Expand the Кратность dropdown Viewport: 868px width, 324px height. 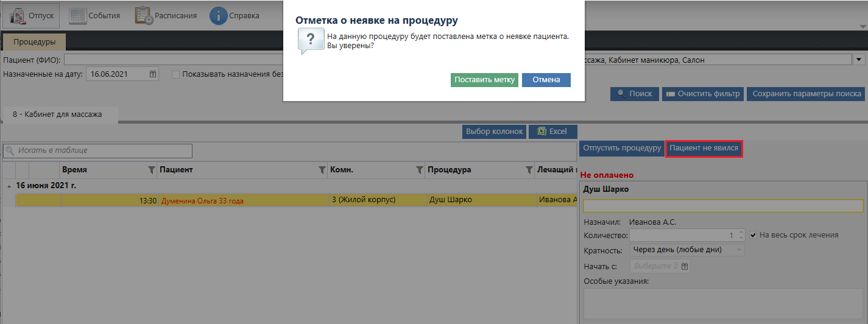coord(740,250)
